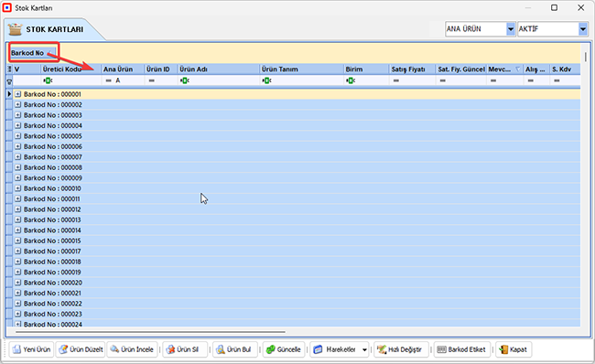Sort by Ürün Tanım column header

[x=302, y=69]
